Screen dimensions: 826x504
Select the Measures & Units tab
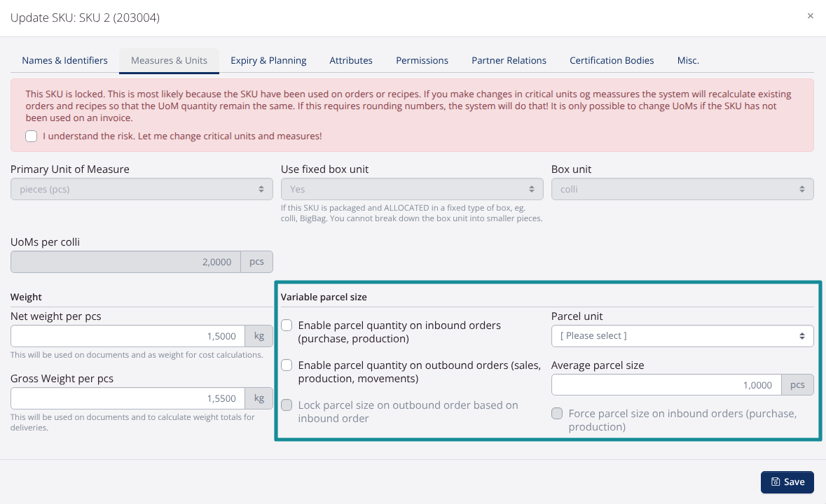[x=169, y=60]
